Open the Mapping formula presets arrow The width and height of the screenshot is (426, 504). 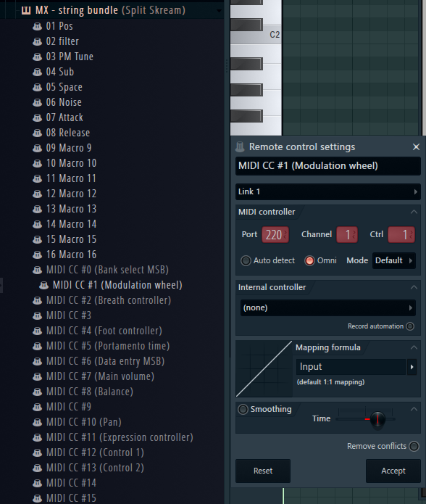[x=412, y=367]
